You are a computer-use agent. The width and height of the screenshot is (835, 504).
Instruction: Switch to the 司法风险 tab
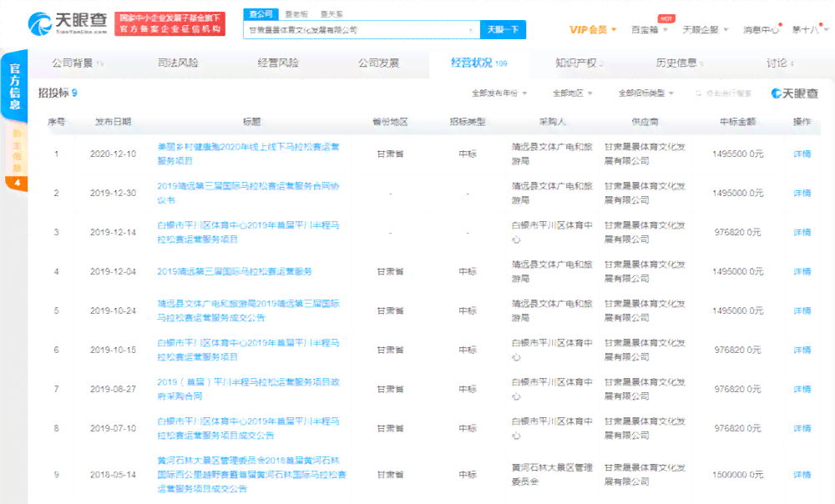[178, 63]
